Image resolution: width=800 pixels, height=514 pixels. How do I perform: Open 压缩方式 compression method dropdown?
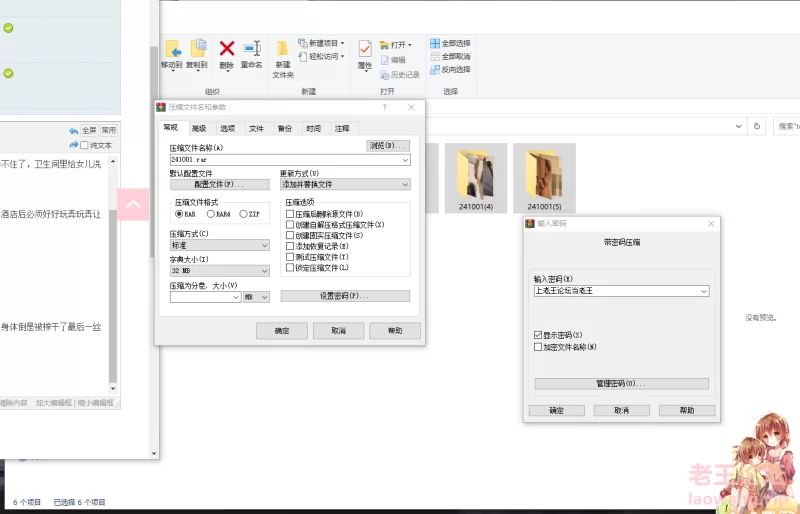[x=220, y=246]
